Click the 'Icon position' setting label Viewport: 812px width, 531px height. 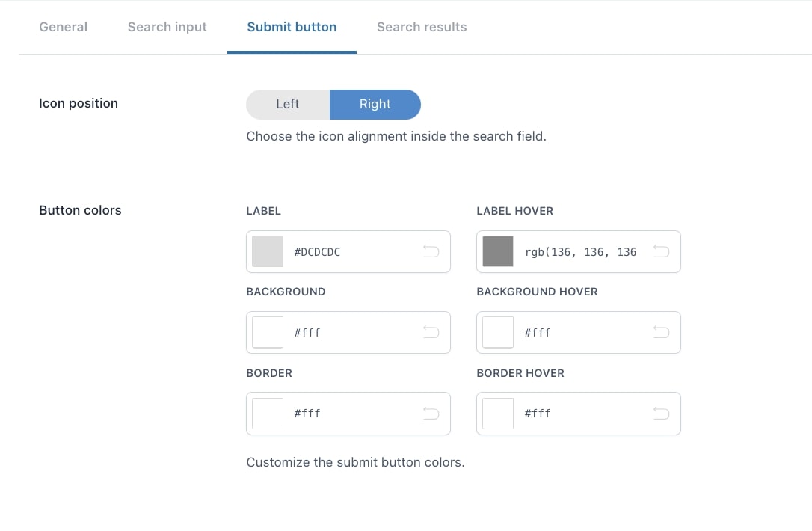[79, 103]
